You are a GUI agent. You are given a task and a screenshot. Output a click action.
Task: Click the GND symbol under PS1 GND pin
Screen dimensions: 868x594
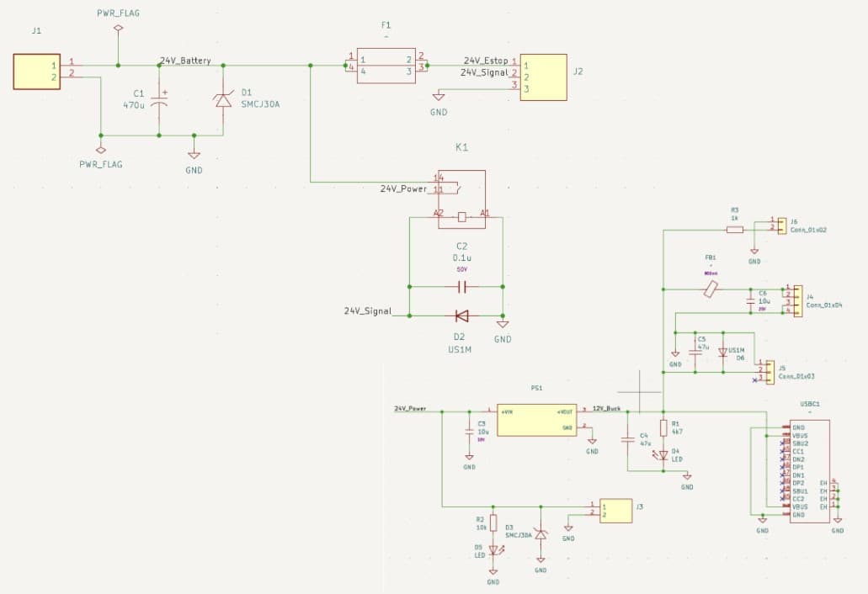(x=593, y=442)
